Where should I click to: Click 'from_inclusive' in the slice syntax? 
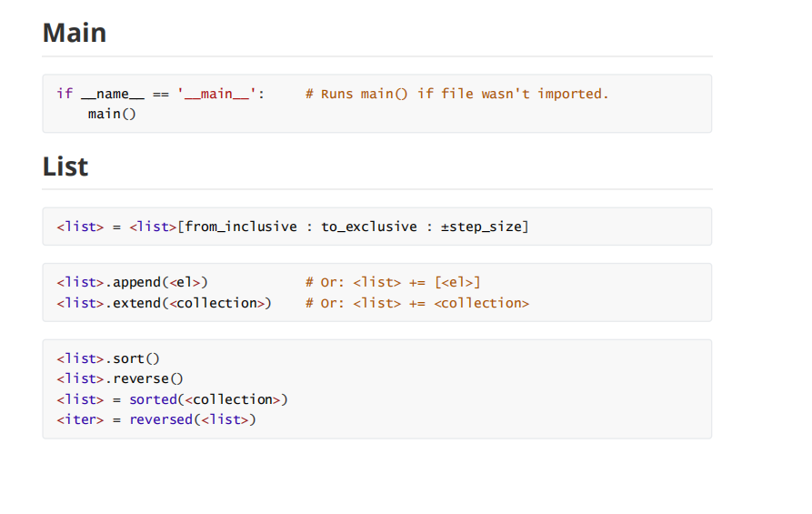[x=241, y=227]
